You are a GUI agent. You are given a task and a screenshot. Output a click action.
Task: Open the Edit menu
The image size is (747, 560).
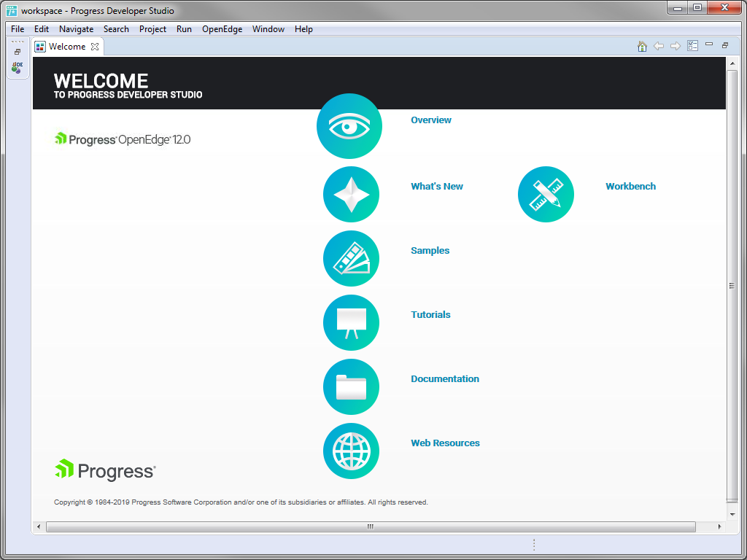click(42, 29)
